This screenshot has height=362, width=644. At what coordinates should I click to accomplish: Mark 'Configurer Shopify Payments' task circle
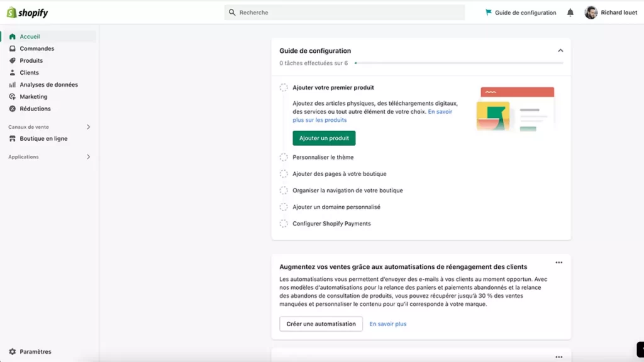[x=284, y=224]
